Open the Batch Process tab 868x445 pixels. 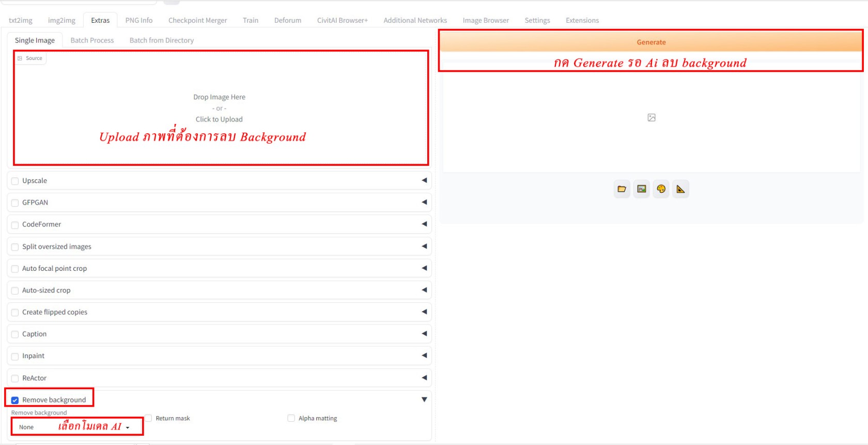pyautogui.click(x=92, y=40)
